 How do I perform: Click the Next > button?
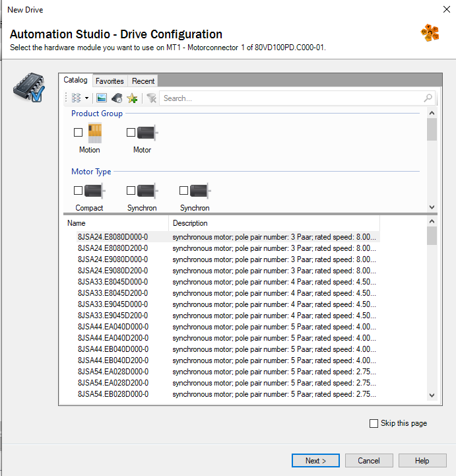point(315,461)
